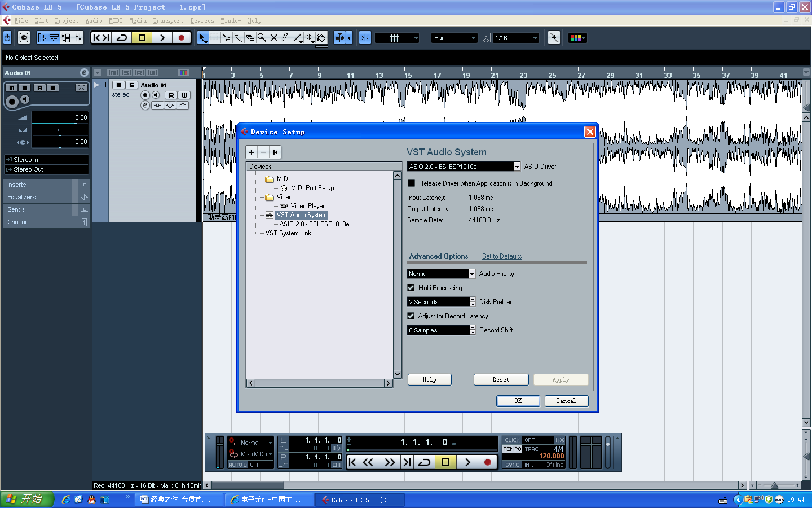The image size is (812, 508).
Task: Select the Line tool in toolbar
Action: point(298,38)
